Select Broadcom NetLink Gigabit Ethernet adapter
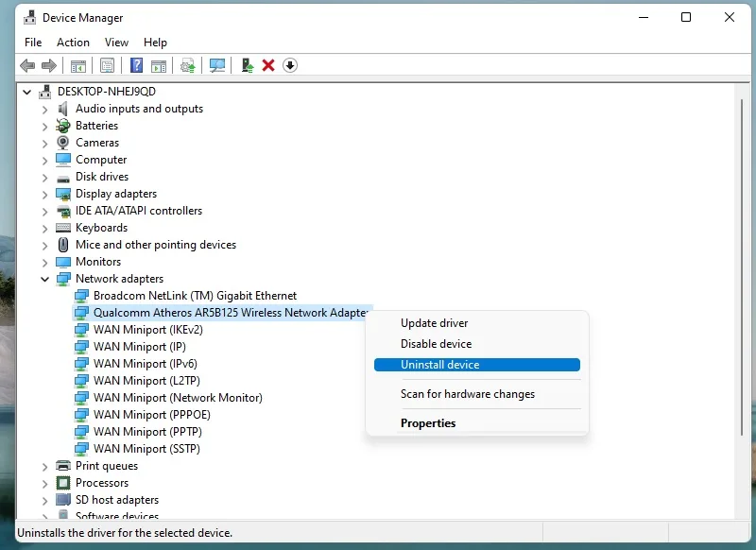 click(185, 296)
